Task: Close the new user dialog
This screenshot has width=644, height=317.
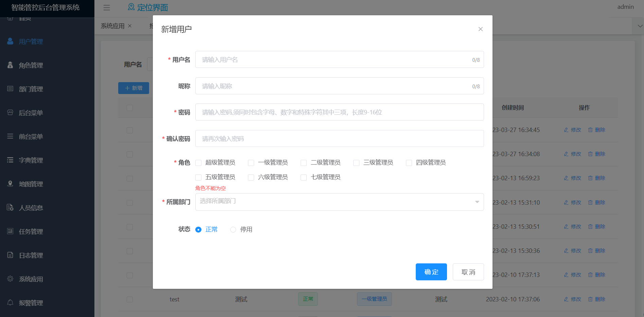Action: [480, 29]
